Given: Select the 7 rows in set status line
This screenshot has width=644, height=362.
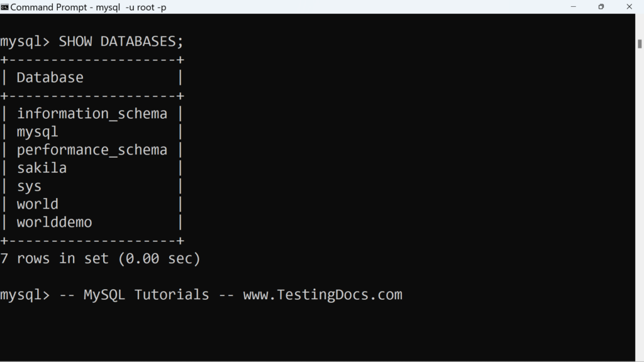Looking at the screenshot, I should coord(102,258).
